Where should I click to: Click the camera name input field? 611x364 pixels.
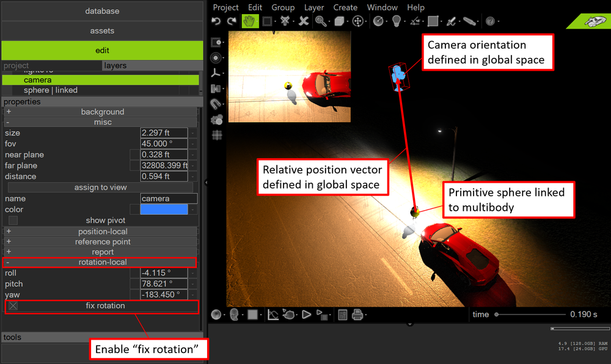click(169, 198)
